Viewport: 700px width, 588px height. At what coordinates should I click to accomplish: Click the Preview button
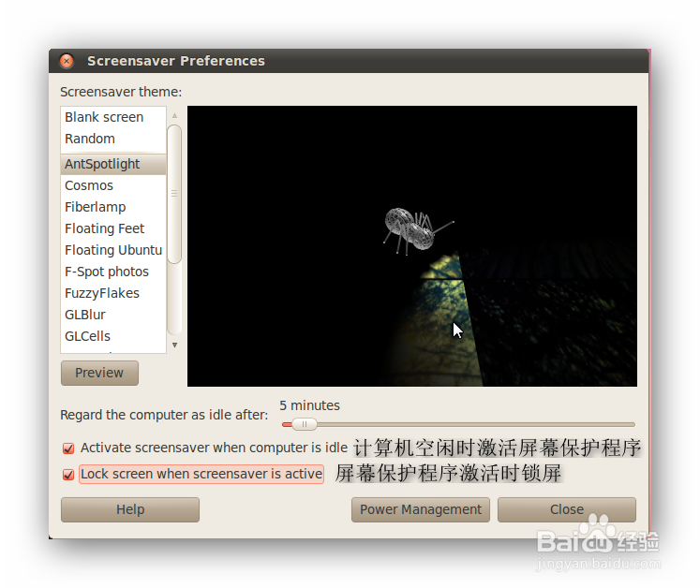click(99, 373)
